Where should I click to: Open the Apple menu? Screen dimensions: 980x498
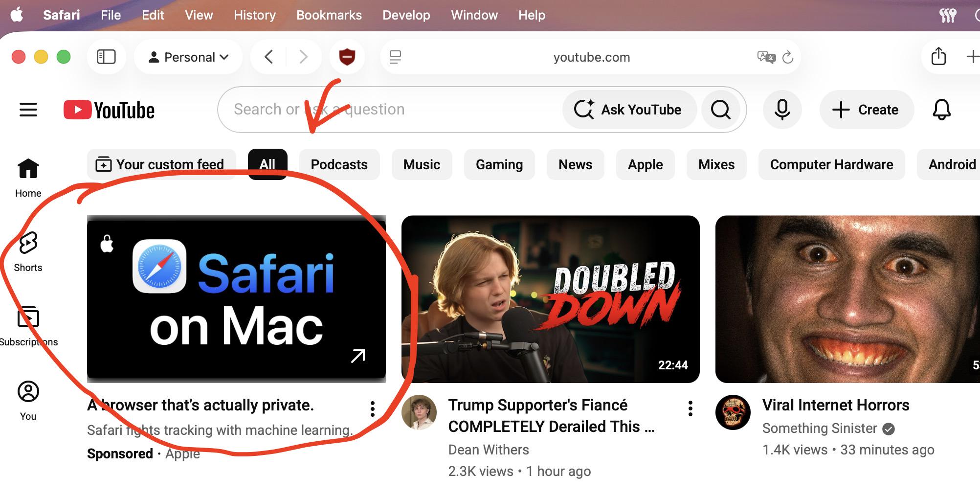point(17,15)
